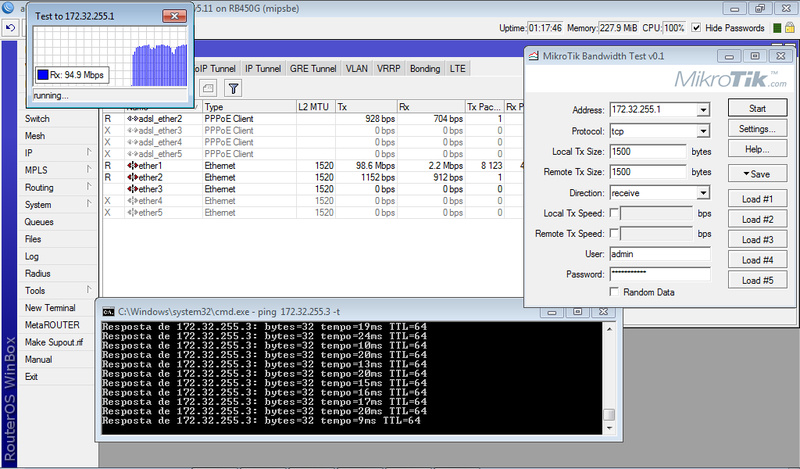Viewport: 800px width, 469px height.
Task: Open the Direction dropdown
Action: coord(703,192)
